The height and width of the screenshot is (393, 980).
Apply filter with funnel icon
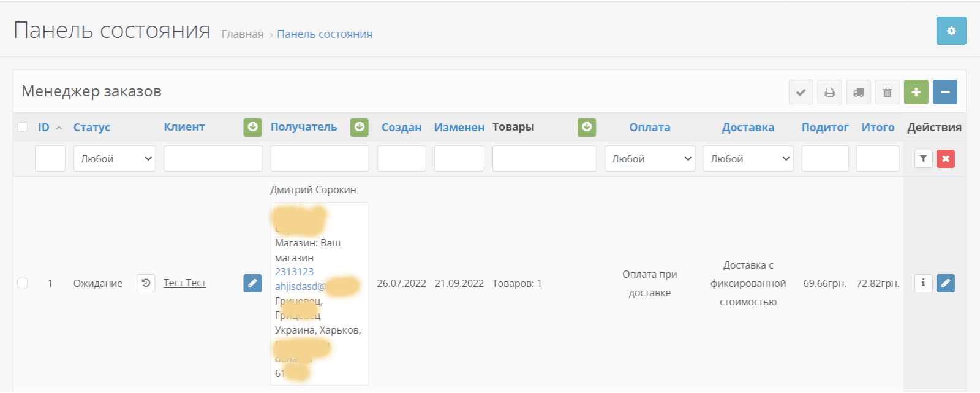[x=923, y=159]
